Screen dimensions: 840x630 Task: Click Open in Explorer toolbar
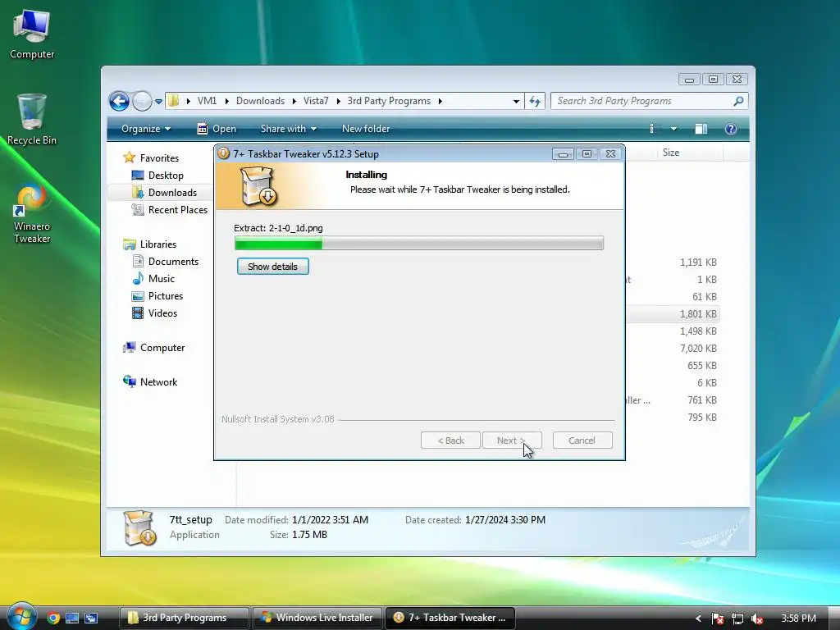click(x=217, y=129)
